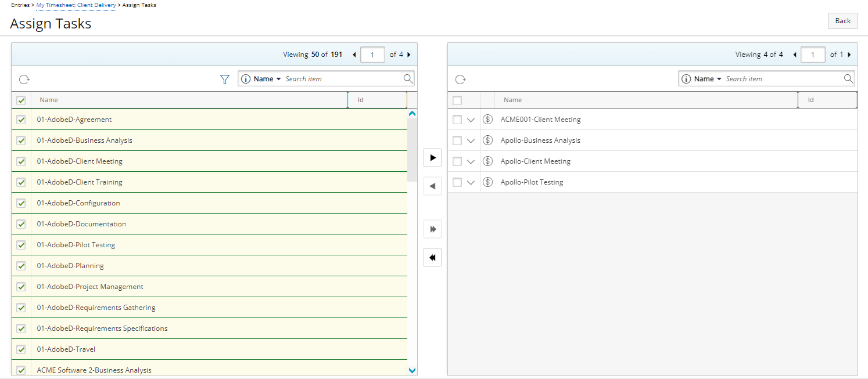The height and width of the screenshot is (379, 868).
Task: Click the Entries breadcrumb
Action: [20, 5]
